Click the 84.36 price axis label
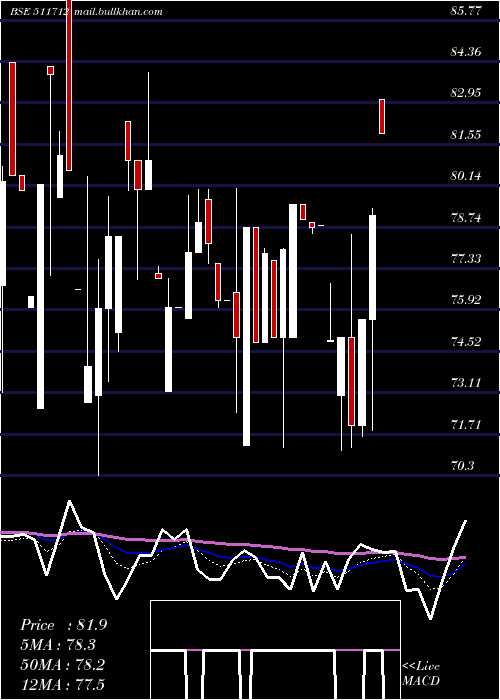This screenshot has width=500, height=700. pos(466,52)
